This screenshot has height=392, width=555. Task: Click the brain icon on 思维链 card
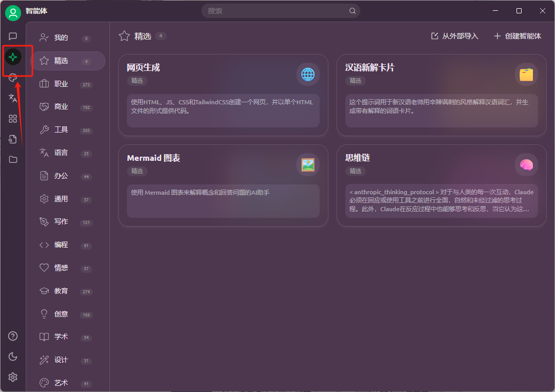click(526, 165)
